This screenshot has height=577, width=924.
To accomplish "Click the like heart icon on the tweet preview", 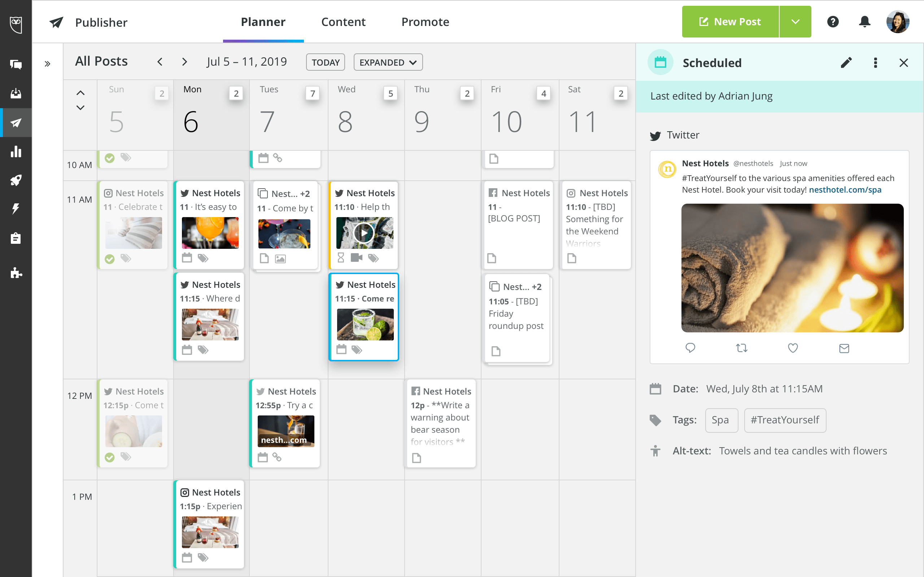I will pyautogui.click(x=792, y=347).
